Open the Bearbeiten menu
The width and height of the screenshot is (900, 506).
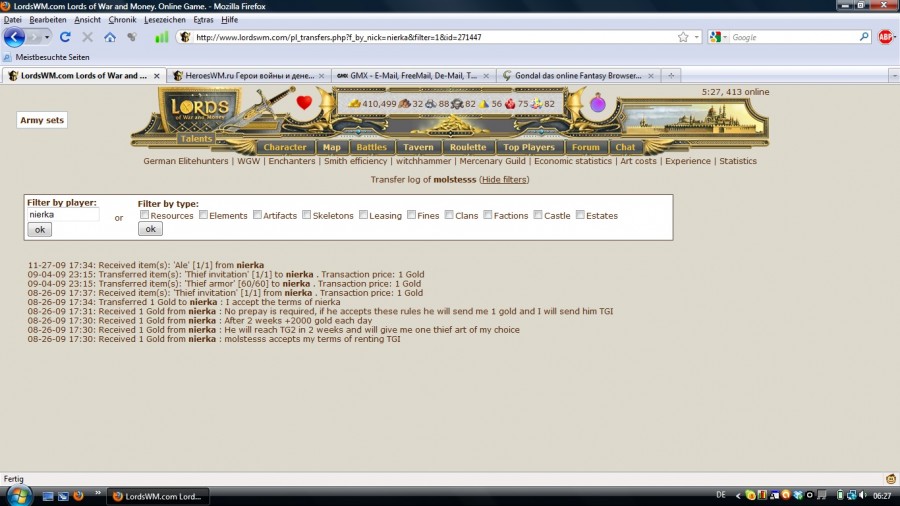[48, 20]
